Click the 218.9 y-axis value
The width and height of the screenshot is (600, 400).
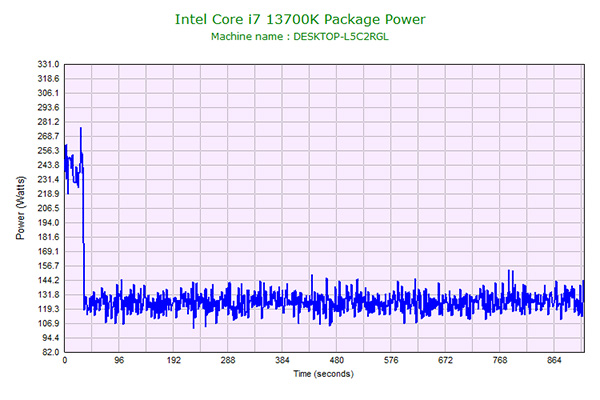pos(48,194)
